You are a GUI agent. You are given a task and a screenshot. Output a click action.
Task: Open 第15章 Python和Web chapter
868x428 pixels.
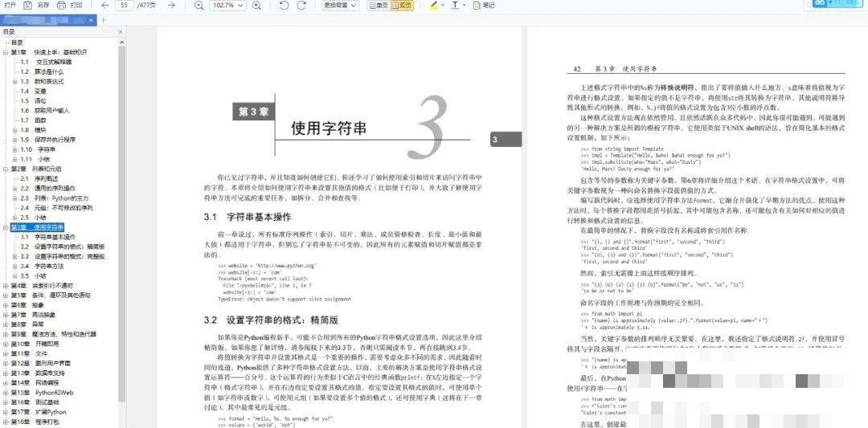point(42,392)
